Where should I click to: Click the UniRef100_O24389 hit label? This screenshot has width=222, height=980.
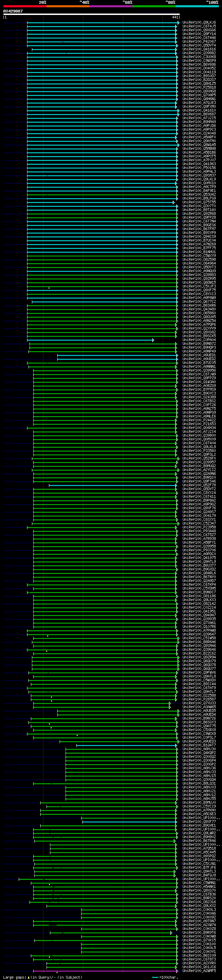click(199, 397)
